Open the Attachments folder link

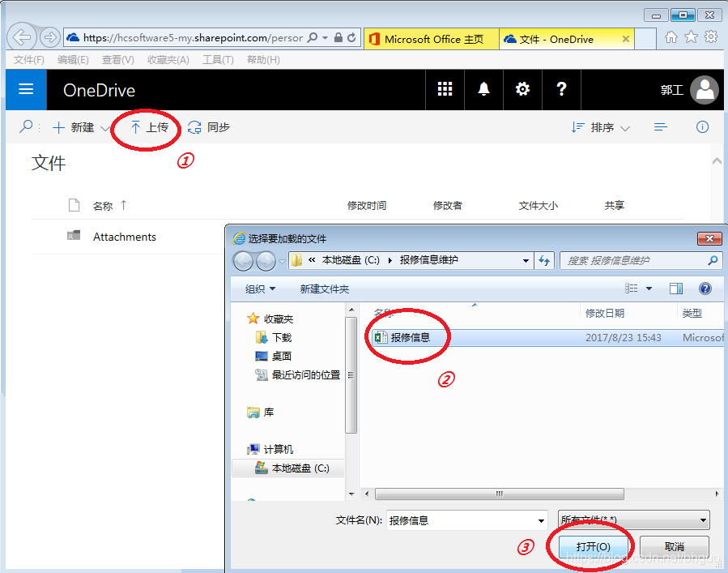point(125,237)
